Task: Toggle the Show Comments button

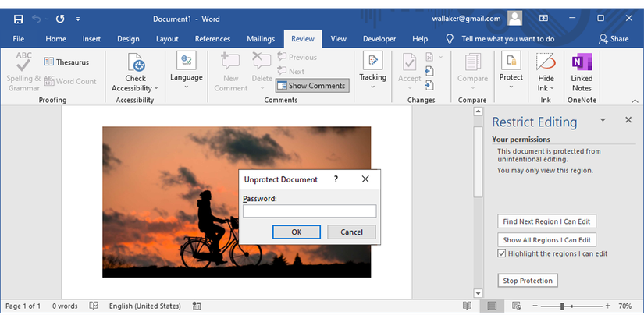Action: coord(311,86)
